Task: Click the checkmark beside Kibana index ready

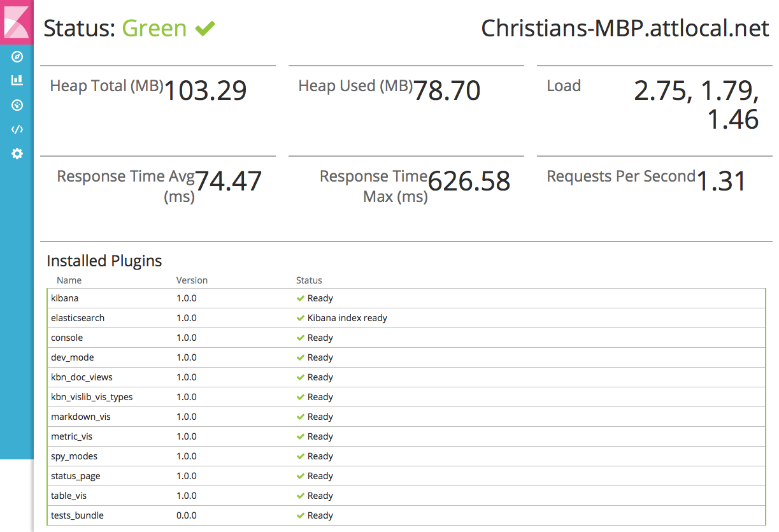Action: point(300,318)
